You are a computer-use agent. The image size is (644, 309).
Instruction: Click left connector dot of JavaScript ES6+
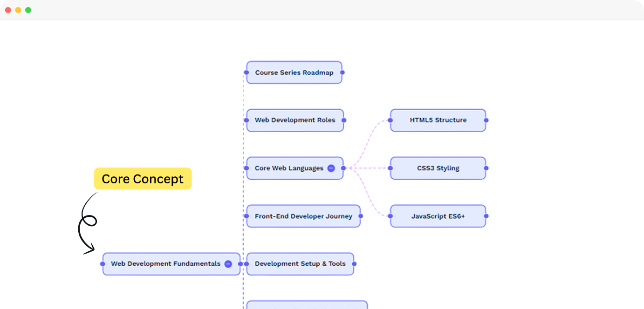(391, 216)
